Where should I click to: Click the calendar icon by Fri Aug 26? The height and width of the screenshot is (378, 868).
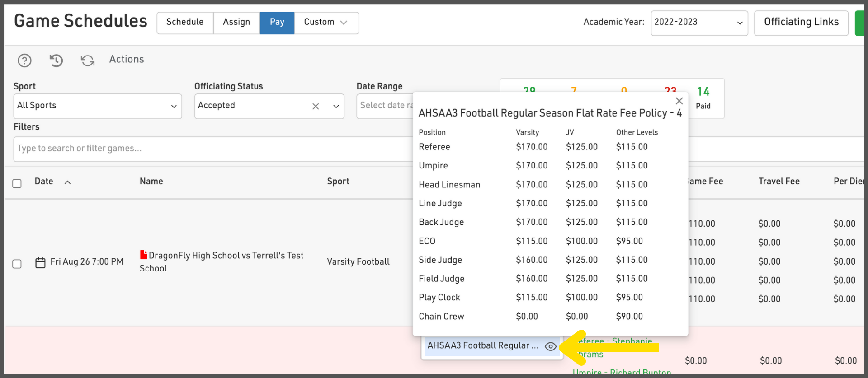pos(40,262)
